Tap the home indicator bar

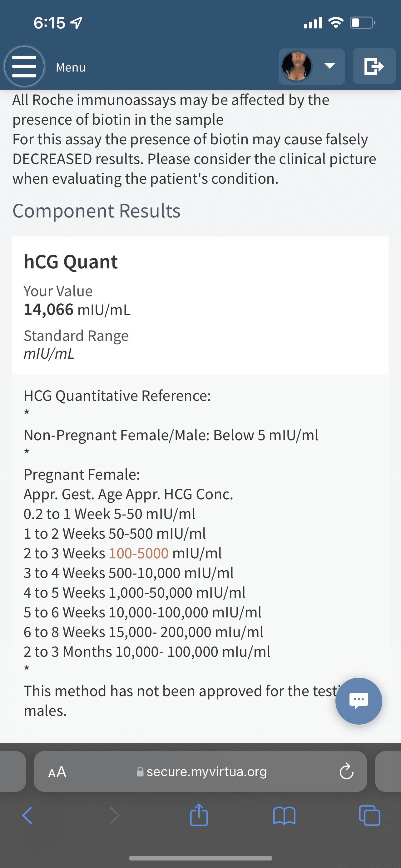201,858
